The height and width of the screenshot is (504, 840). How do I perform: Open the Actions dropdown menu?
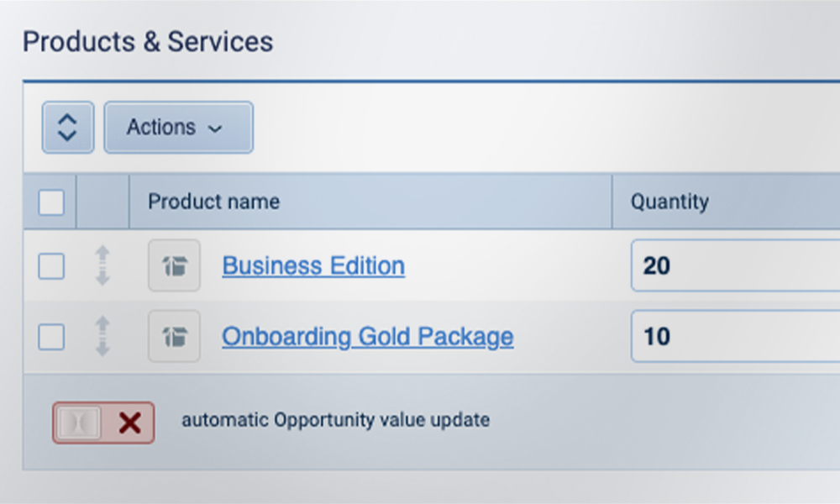[178, 128]
